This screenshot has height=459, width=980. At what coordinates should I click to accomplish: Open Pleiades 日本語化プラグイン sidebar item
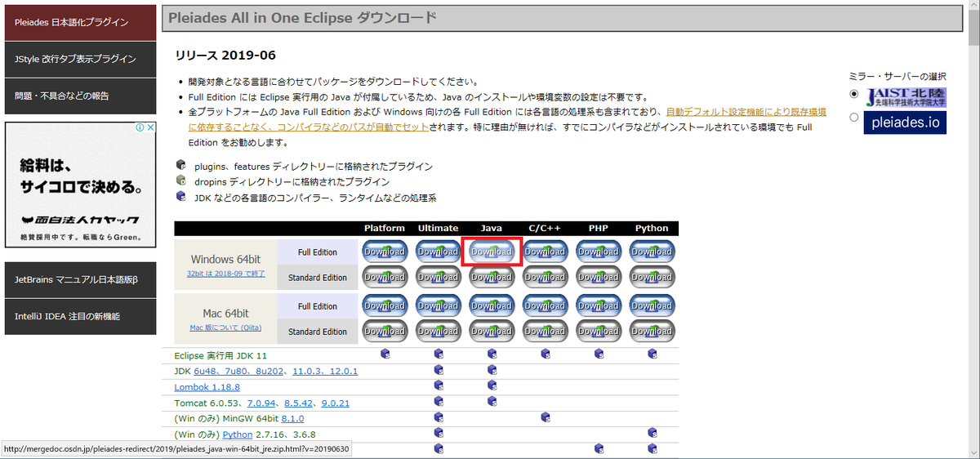point(80,22)
